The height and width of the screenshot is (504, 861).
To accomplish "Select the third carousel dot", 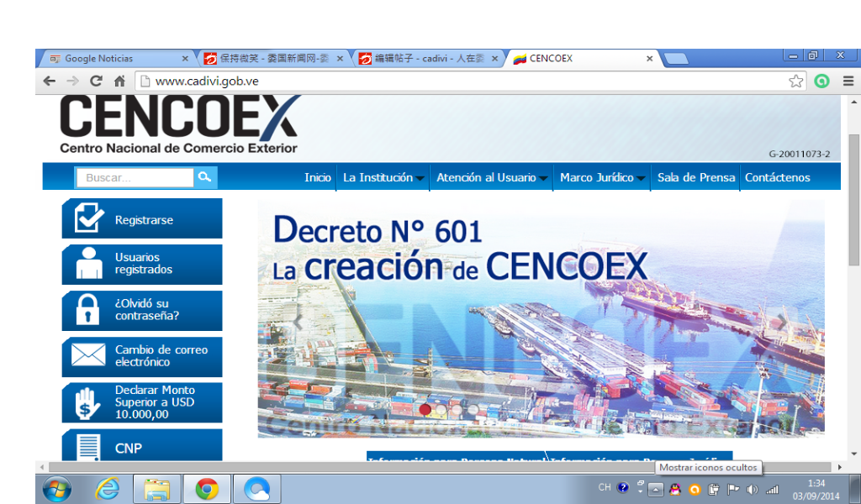I will 457,409.
